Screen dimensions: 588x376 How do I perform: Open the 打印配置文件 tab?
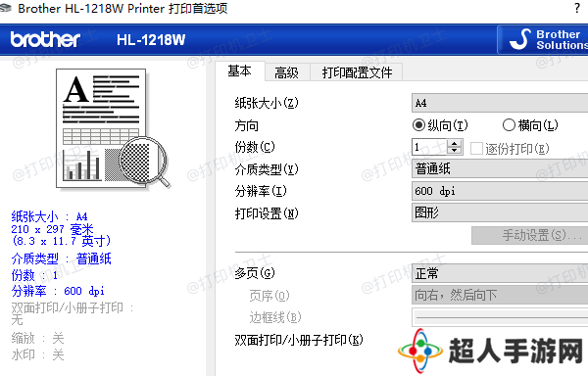(357, 72)
